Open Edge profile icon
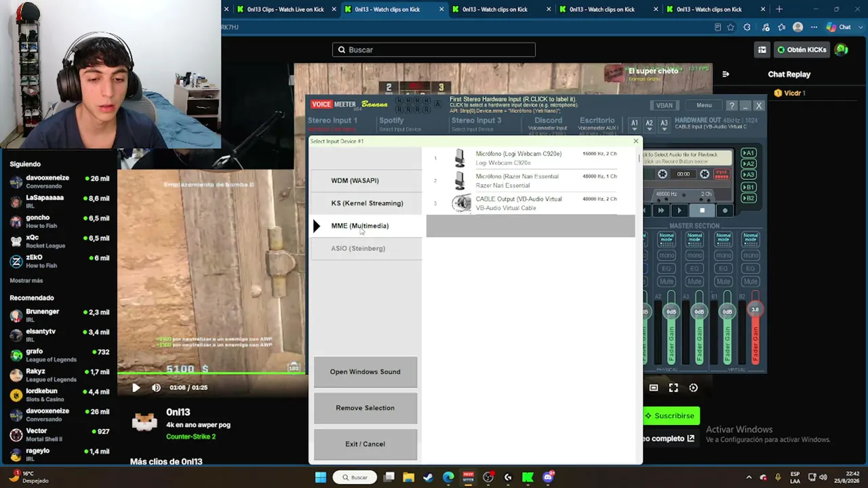 (x=798, y=27)
